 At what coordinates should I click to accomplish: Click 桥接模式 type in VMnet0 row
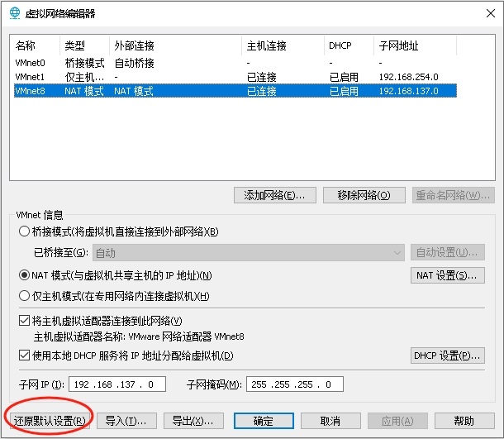point(84,63)
